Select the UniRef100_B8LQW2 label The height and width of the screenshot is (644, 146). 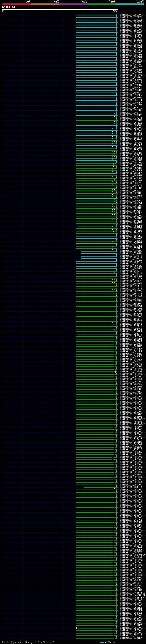(x=131, y=161)
